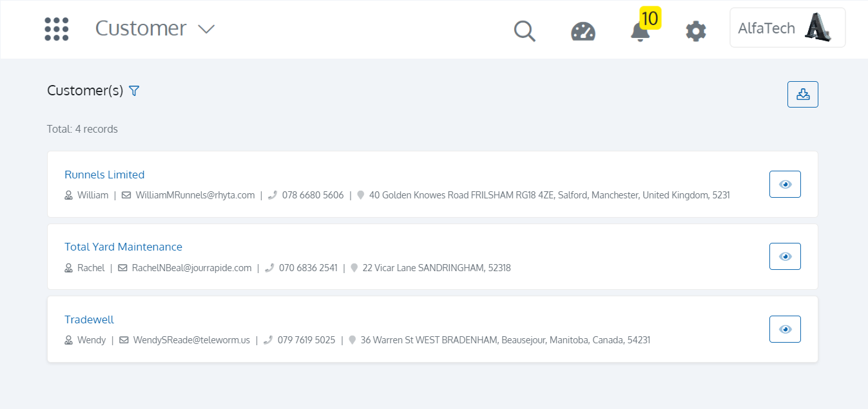Open the Tradewell customer link

89,319
